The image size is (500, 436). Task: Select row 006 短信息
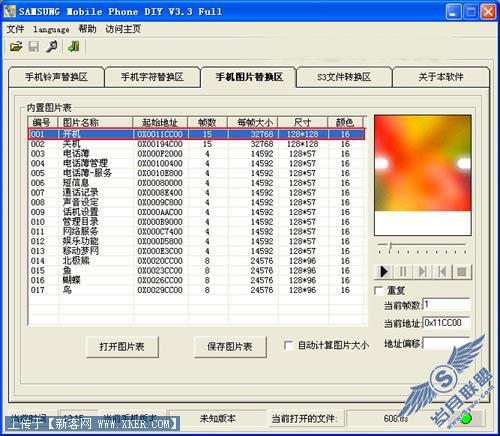click(x=197, y=183)
